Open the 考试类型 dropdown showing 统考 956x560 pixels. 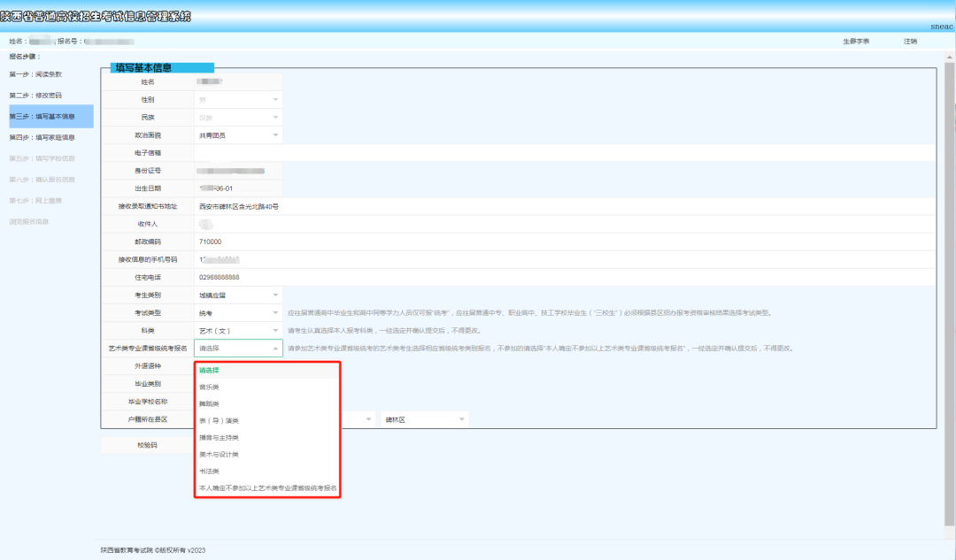coord(238,312)
